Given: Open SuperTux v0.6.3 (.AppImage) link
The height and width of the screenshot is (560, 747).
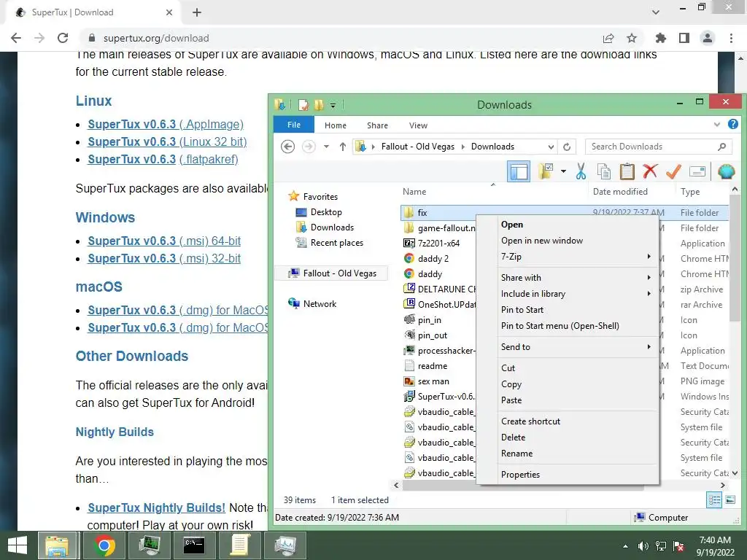Looking at the screenshot, I should pos(166,124).
